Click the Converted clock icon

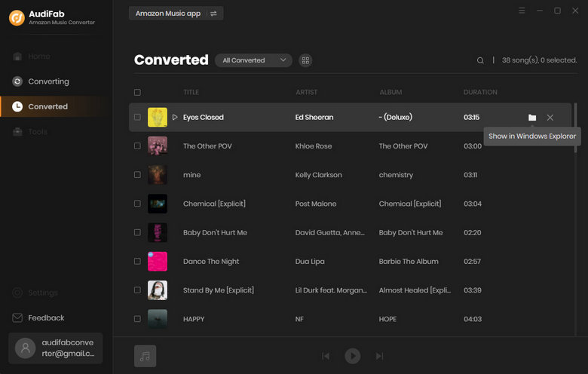pos(17,106)
